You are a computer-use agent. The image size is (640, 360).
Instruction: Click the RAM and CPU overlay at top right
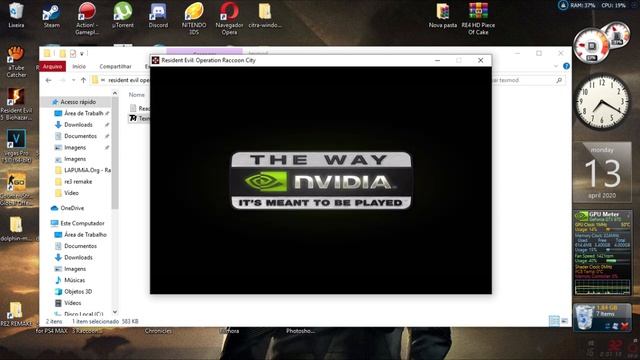pyautogui.click(x=592, y=5)
